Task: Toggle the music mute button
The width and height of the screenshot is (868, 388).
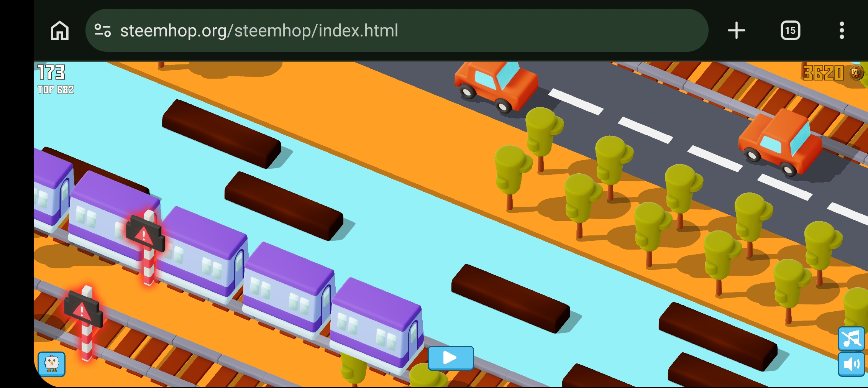Action: tap(851, 339)
